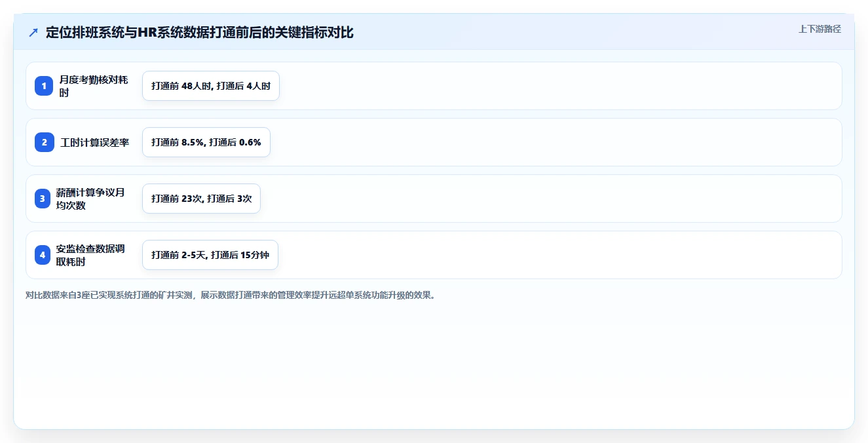Click the footnote starting 对比数据来自3座
Image resolution: width=868 pixels, height=443 pixels.
pos(231,295)
